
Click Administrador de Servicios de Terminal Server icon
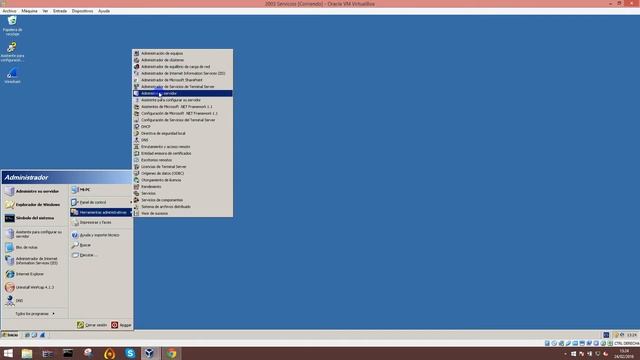(137, 87)
